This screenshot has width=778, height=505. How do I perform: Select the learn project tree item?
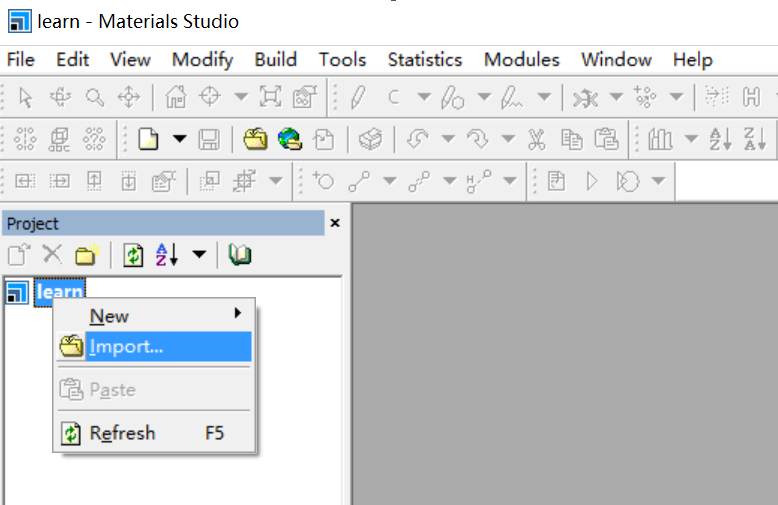(x=60, y=292)
